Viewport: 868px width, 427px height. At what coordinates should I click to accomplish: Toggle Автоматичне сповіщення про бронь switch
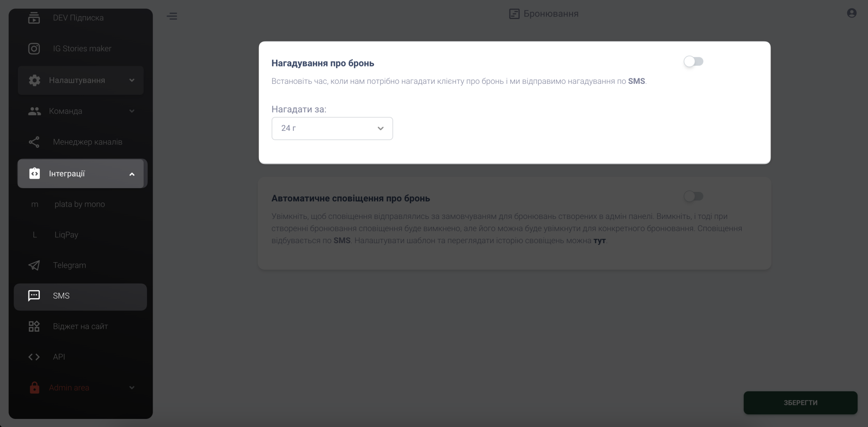(x=693, y=196)
